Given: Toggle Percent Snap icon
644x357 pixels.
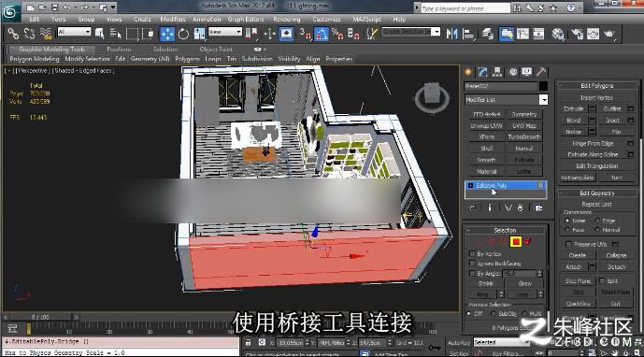Looking at the screenshot, I should tap(337, 34).
